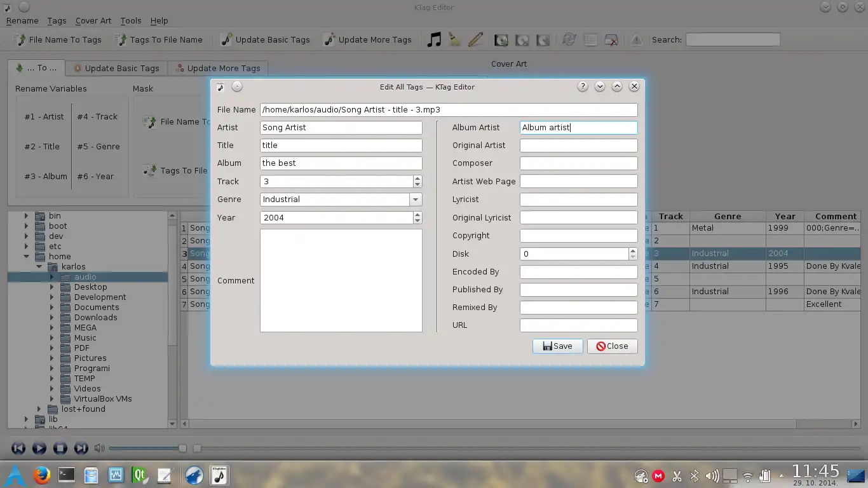868x488 pixels.
Task: Expand the Documents folder in the tree
Action: pos(51,308)
